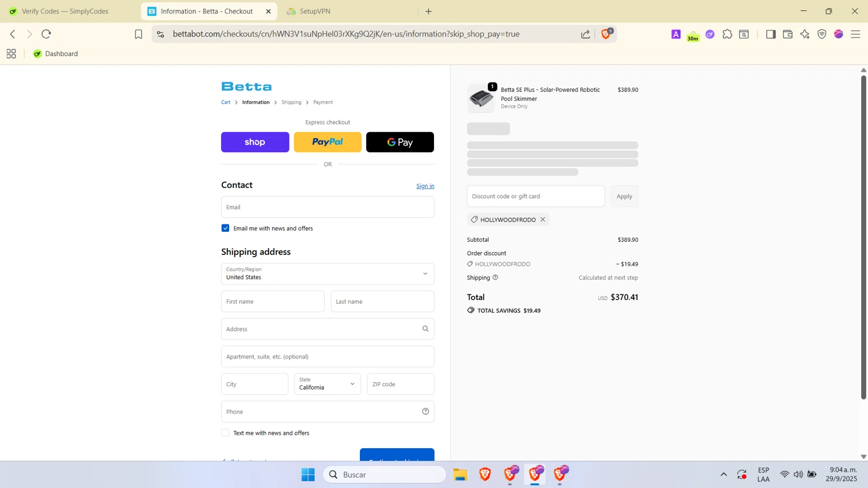The image size is (868, 488).
Task: Focus the Email input field
Action: 328,207
